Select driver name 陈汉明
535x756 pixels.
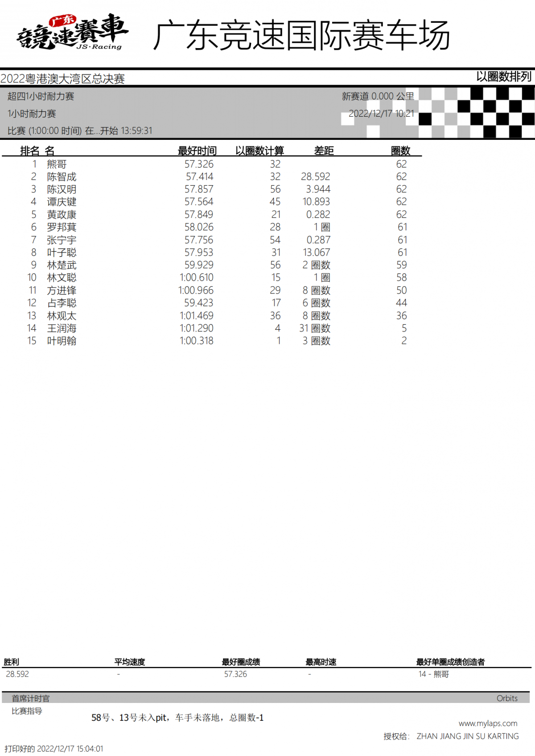[62, 189]
